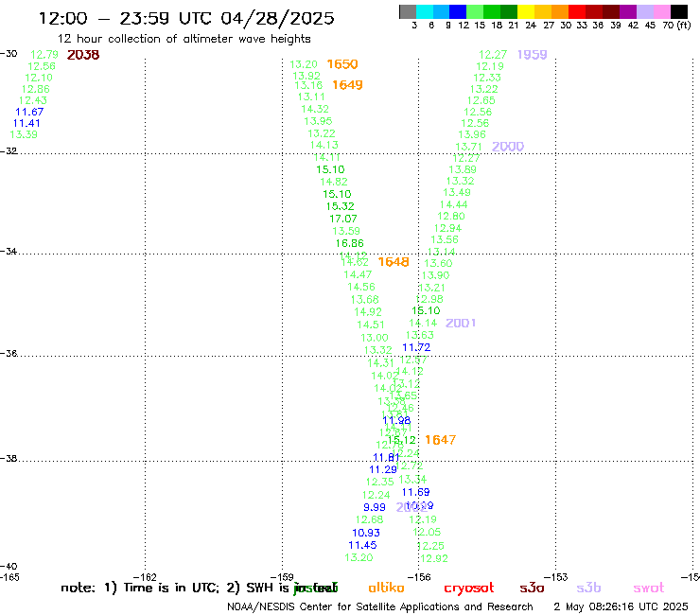Click the blue wave height value '11.29'
The image size is (700, 615).
click(x=383, y=469)
